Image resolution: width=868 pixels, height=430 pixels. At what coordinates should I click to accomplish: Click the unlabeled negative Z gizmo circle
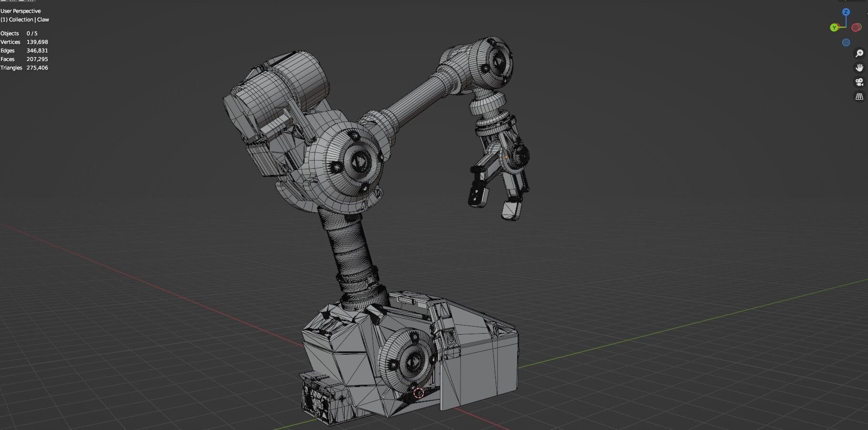(x=846, y=42)
